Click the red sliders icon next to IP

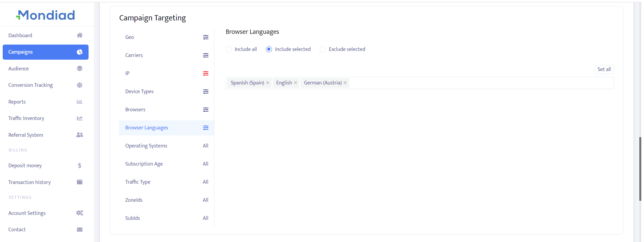(x=206, y=73)
